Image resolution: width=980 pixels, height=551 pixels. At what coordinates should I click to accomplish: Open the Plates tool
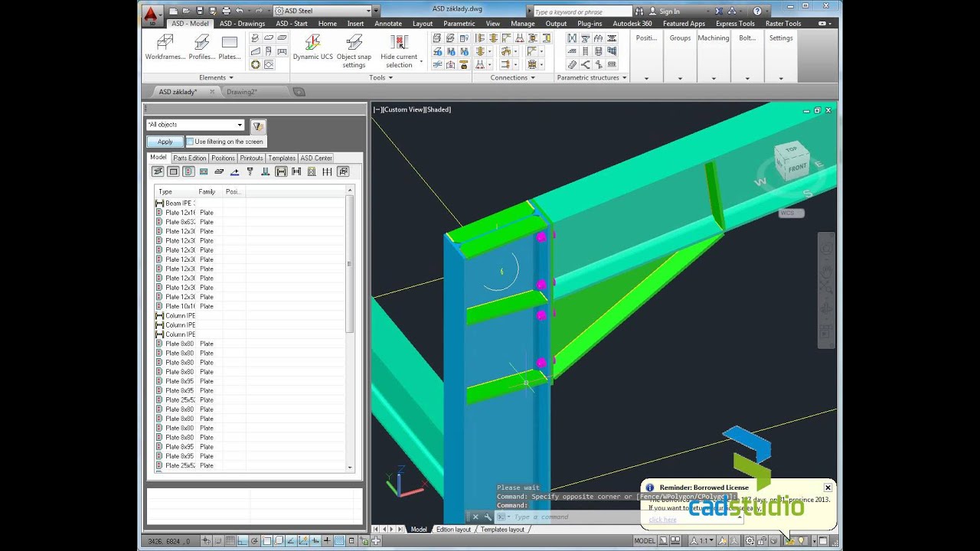(230, 47)
